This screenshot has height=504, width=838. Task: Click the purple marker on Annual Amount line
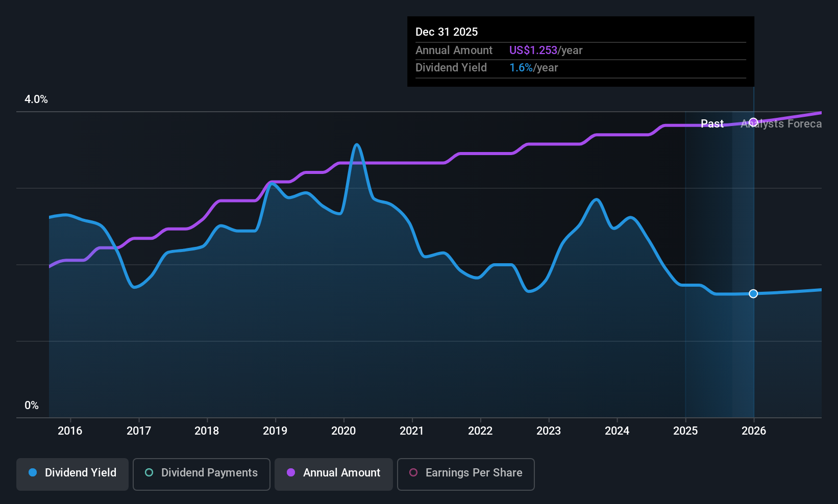pos(753,122)
